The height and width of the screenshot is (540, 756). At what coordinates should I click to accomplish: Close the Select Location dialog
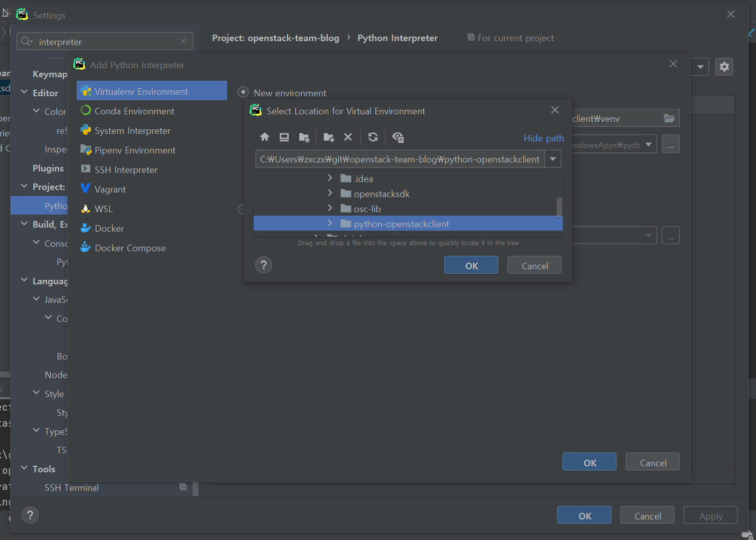click(x=554, y=110)
